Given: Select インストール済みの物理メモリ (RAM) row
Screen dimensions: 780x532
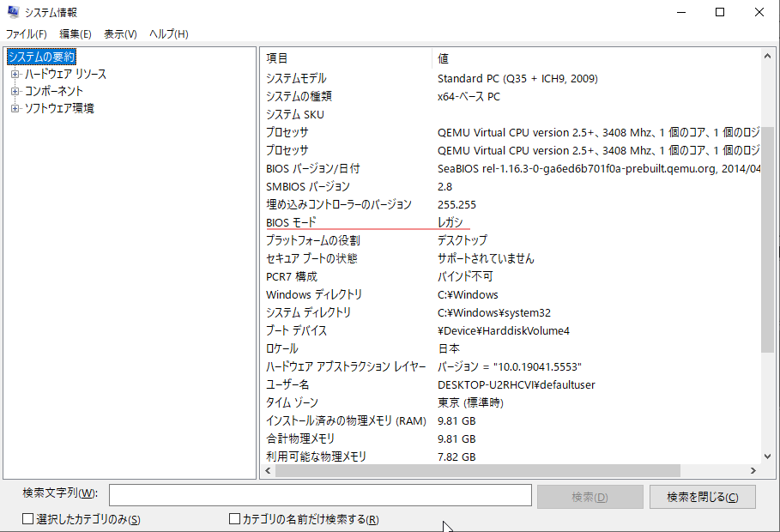Looking at the screenshot, I should tap(511, 421).
